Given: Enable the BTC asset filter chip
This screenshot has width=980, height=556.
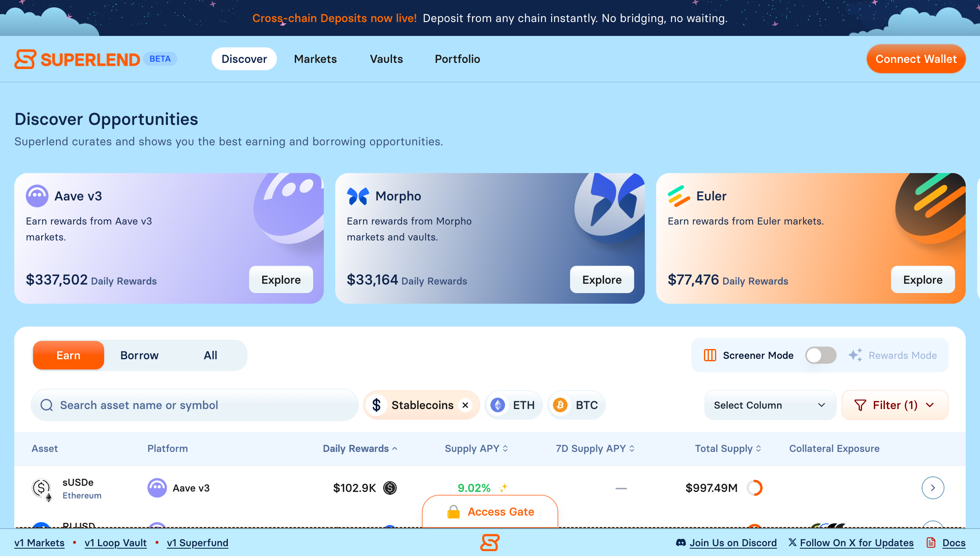Looking at the screenshot, I should pyautogui.click(x=576, y=405).
